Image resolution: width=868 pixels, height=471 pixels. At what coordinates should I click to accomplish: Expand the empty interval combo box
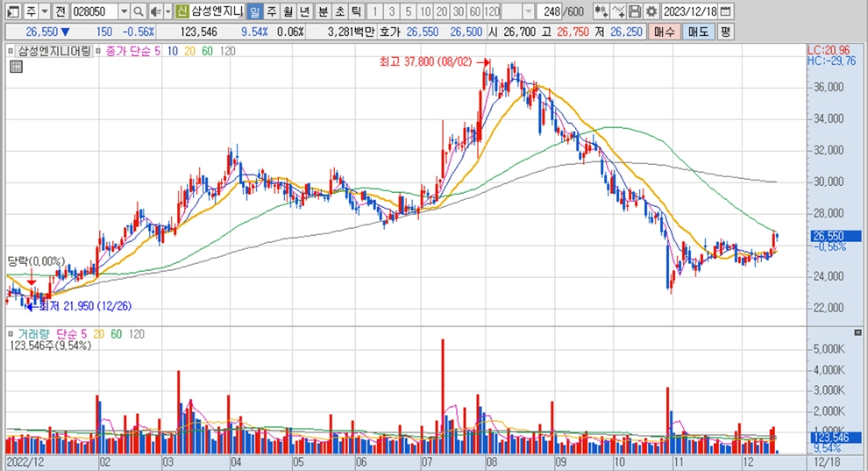coord(529,11)
